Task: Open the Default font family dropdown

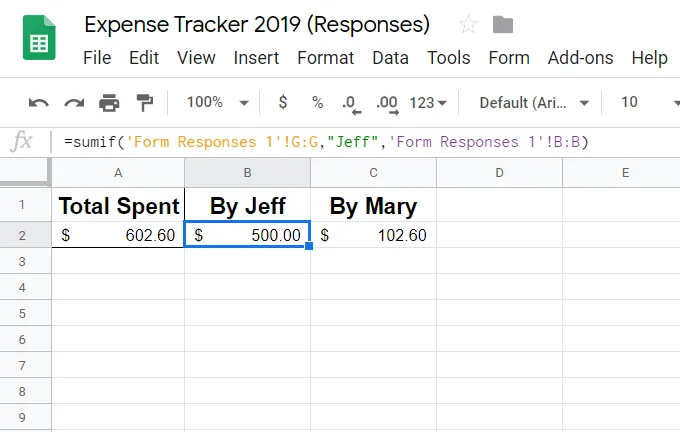Action: (x=534, y=102)
